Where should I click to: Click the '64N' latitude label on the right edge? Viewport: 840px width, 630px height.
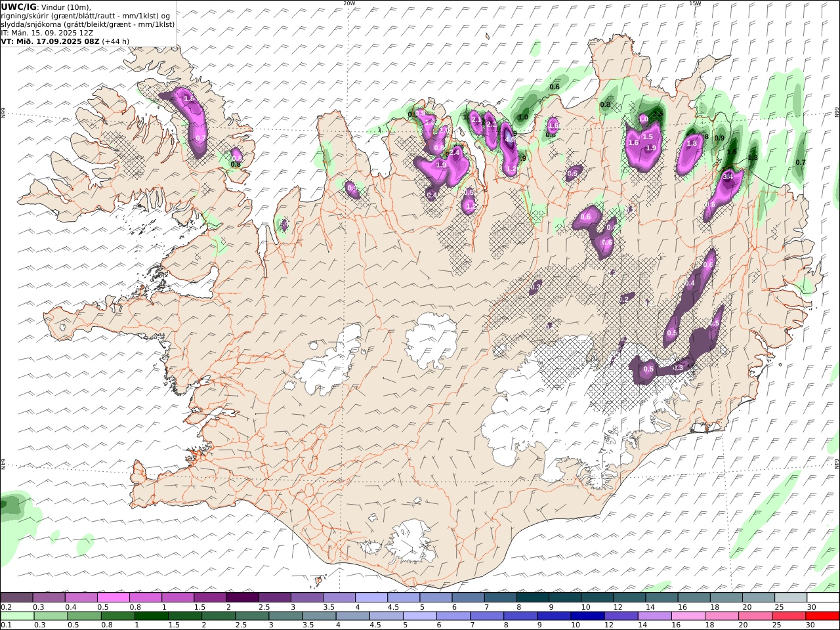pos(837,463)
